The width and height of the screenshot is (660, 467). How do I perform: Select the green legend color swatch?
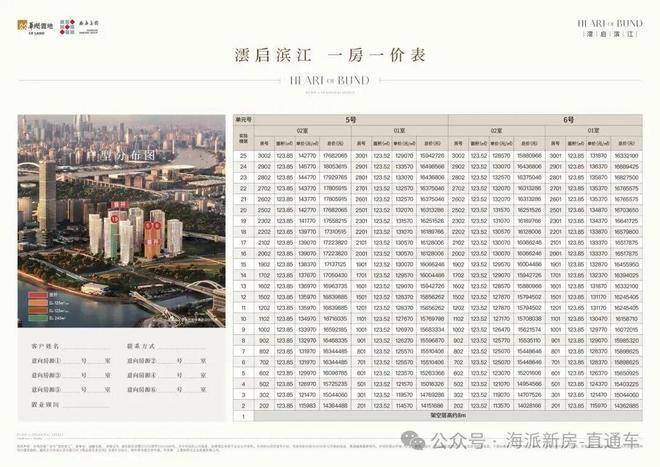click(x=37, y=318)
